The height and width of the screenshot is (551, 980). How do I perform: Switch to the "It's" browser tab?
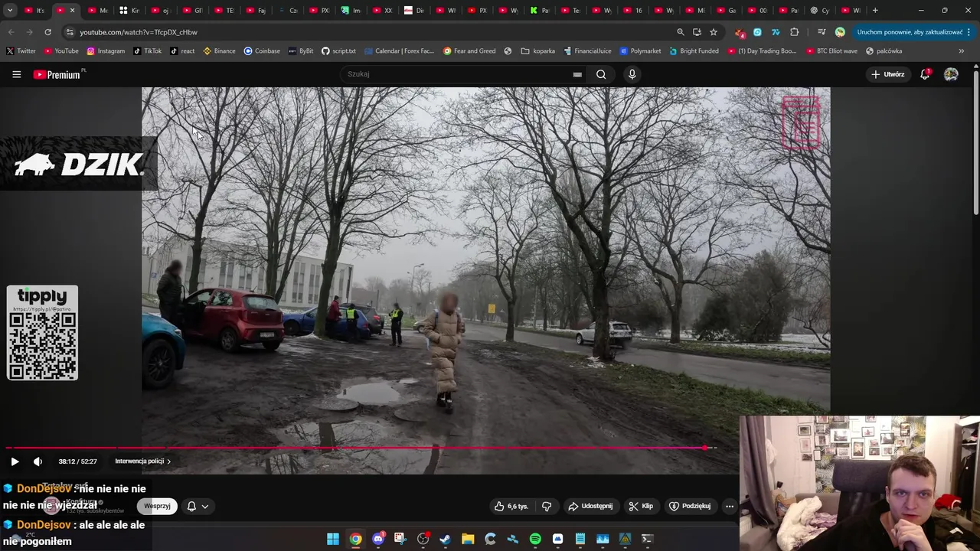pos(34,11)
